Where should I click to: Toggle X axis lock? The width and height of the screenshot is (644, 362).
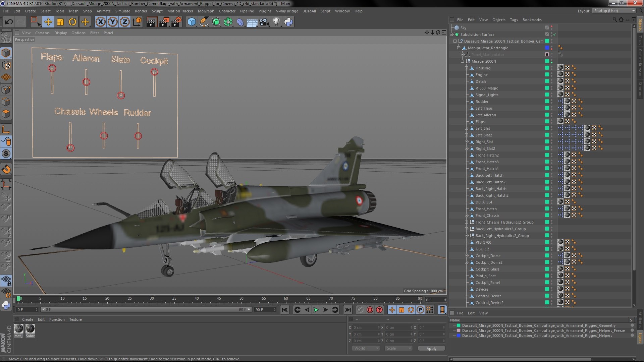point(100,22)
